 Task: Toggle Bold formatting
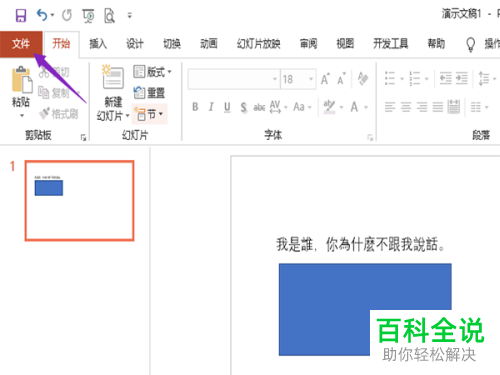(195, 107)
